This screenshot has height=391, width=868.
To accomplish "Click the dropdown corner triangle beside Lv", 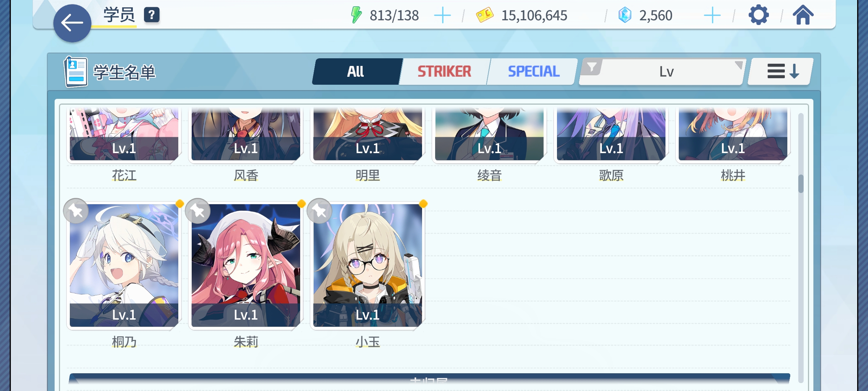I will [x=739, y=65].
